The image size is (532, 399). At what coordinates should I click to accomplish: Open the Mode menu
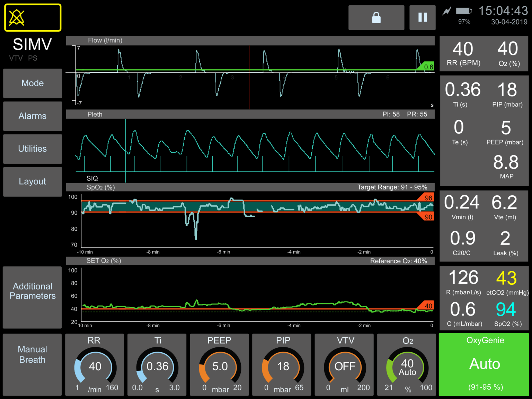coord(33,83)
